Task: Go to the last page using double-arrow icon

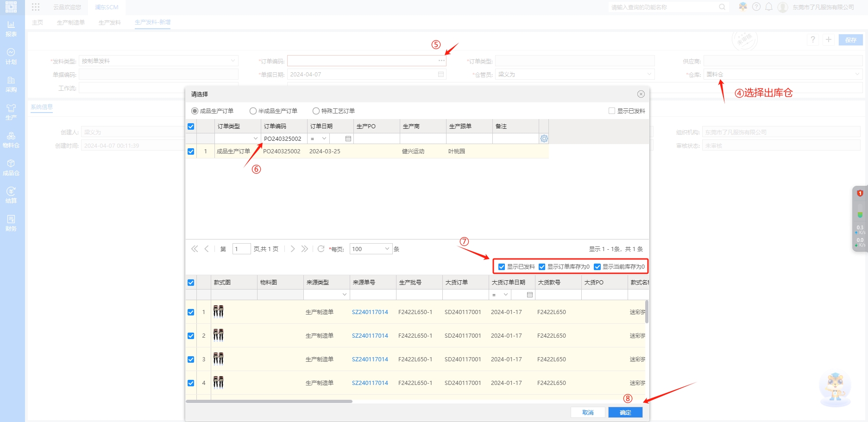Action: pos(304,249)
